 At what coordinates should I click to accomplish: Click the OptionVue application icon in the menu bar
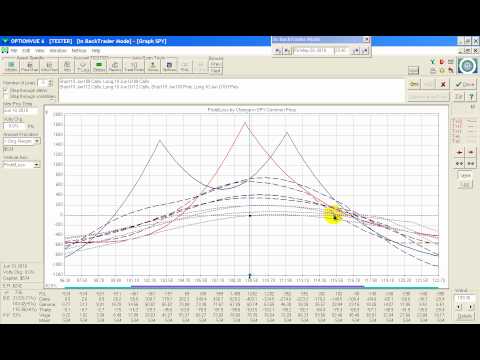coord(5,51)
